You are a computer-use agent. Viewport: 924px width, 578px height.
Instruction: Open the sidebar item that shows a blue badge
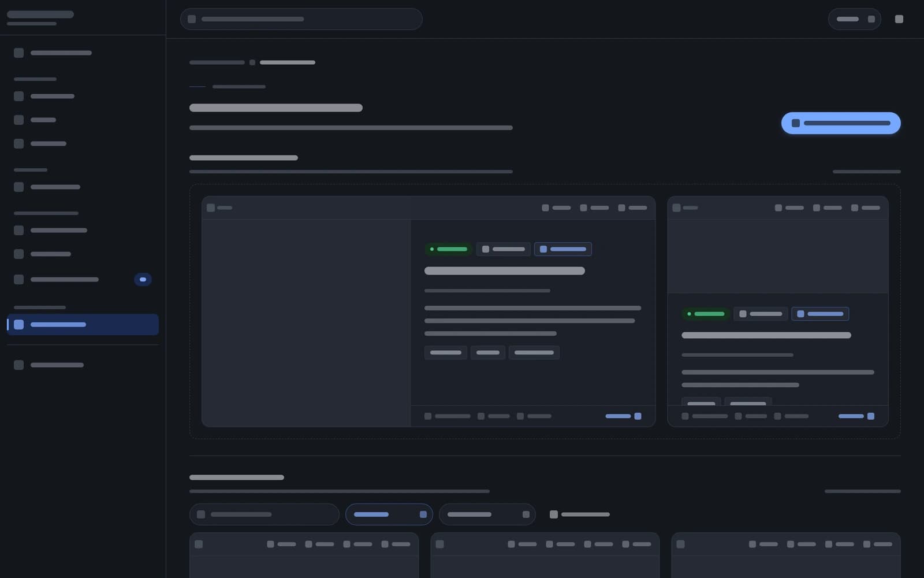point(83,280)
